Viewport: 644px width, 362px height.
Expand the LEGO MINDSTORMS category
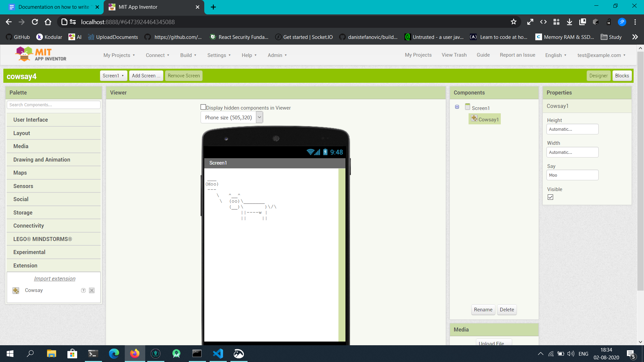pos(54,239)
